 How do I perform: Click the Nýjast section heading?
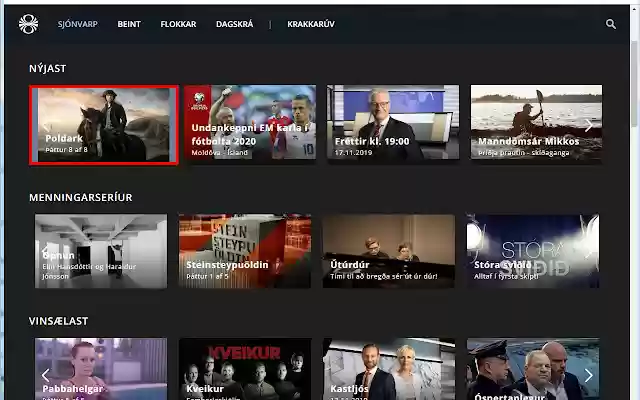[47, 69]
